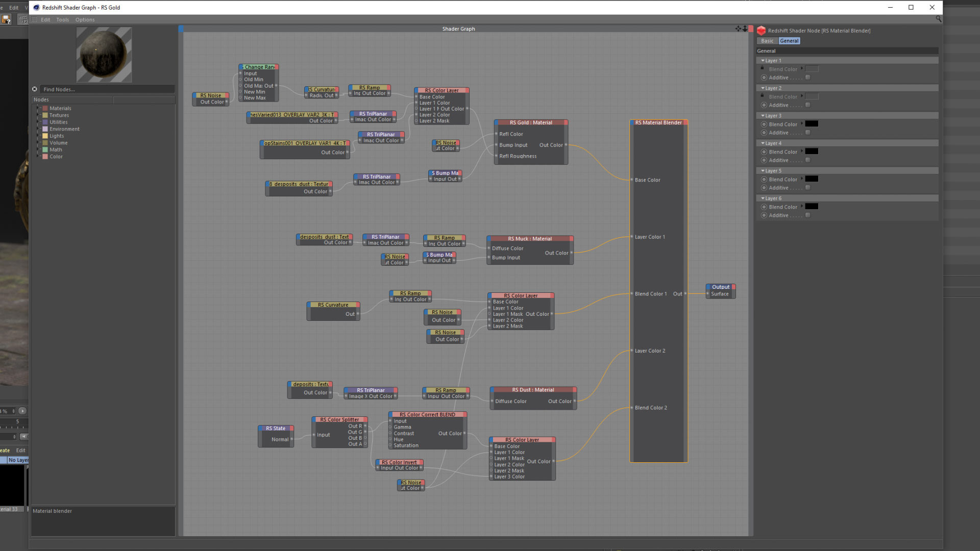Click the red Redshift Shader Node cube icon
The image size is (980, 551).
(761, 31)
